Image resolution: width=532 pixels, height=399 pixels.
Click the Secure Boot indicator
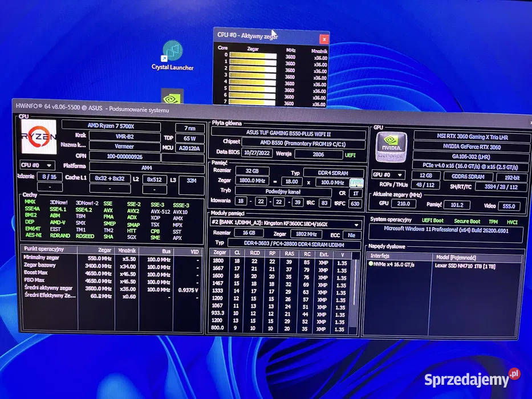pos(468,221)
